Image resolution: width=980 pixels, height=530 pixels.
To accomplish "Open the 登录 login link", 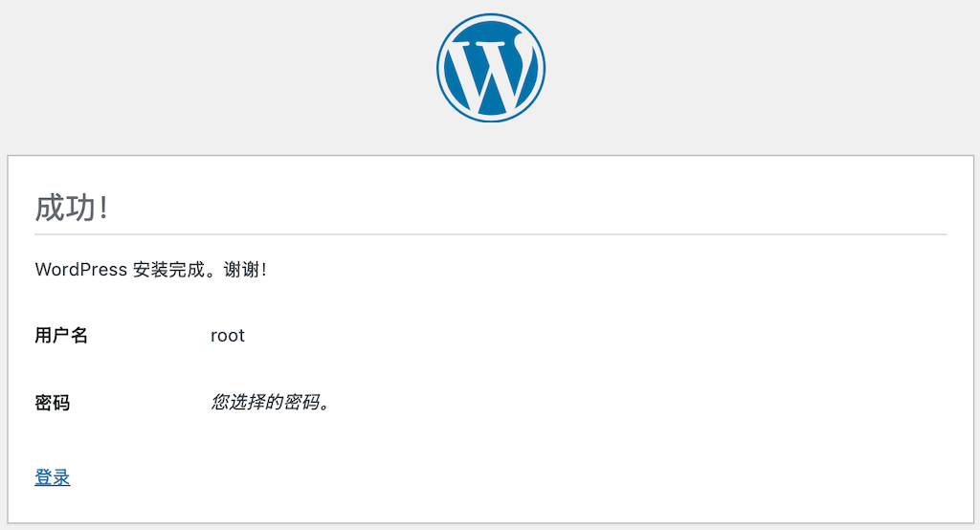I will click(53, 477).
